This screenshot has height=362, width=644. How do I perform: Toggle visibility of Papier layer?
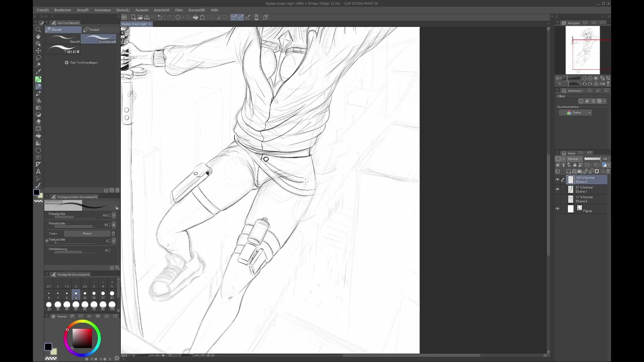click(557, 209)
